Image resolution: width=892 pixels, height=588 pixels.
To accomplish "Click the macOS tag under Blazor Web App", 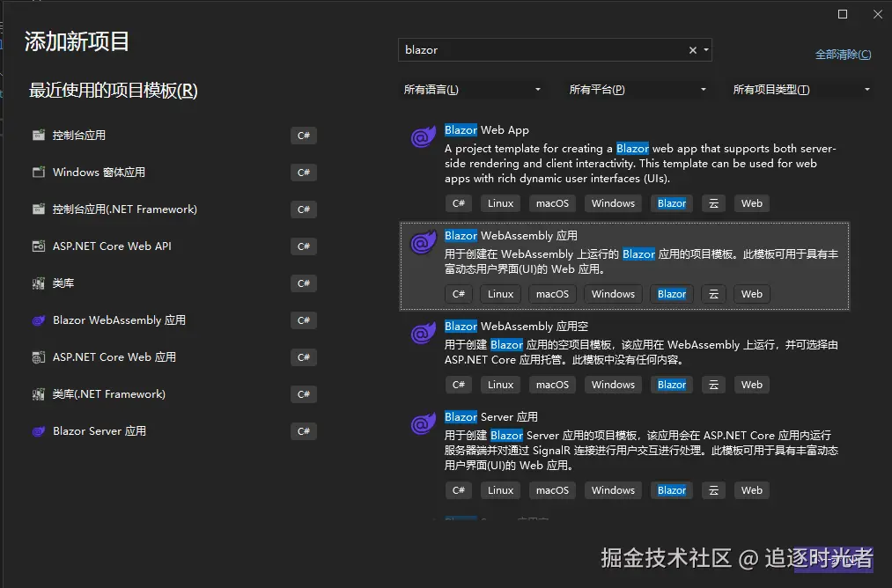I will click(x=552, y=203).
